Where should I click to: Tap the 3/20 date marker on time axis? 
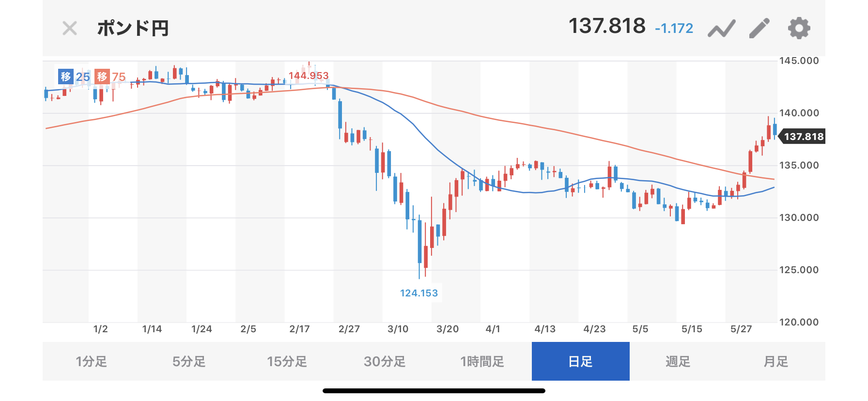click(447, 329)
